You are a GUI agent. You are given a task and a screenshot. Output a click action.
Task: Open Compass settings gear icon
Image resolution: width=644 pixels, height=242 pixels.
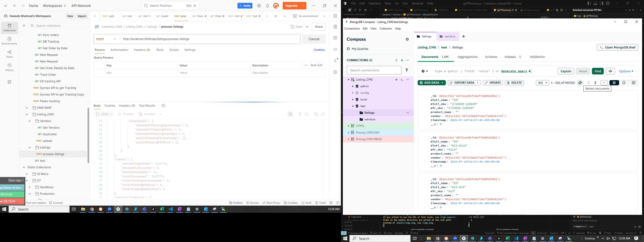click(x=407, y=39)
